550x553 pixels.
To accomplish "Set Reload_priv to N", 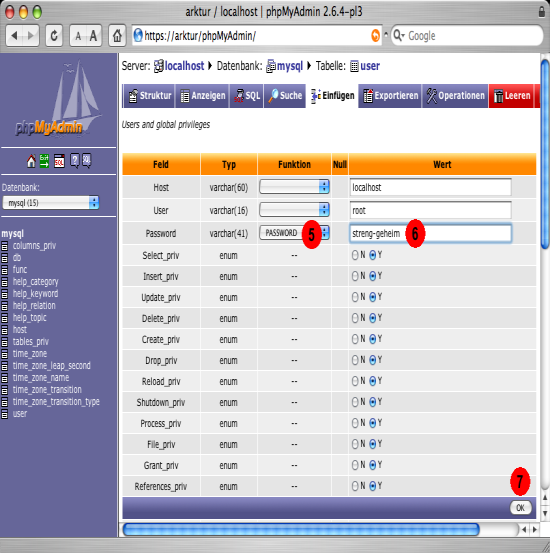I will point(355,381).
